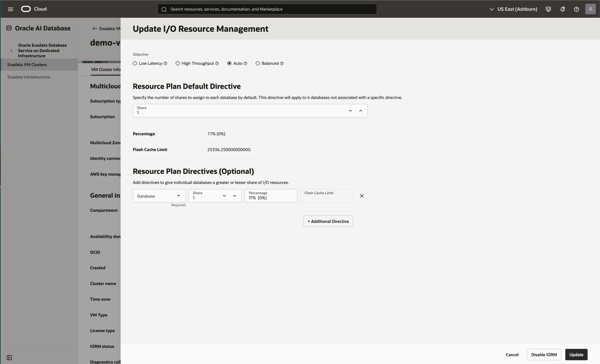Click the back arrow beside Exadata VM

point(95,28)
